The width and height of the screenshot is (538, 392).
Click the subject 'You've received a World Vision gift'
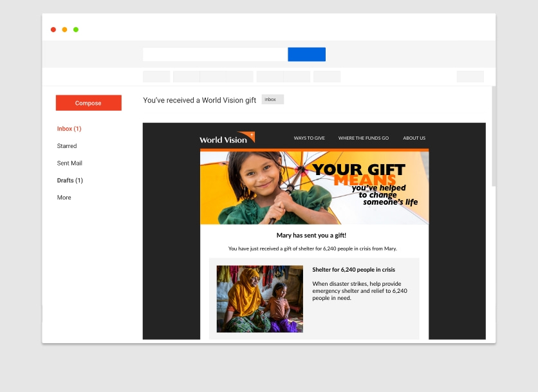199,100
